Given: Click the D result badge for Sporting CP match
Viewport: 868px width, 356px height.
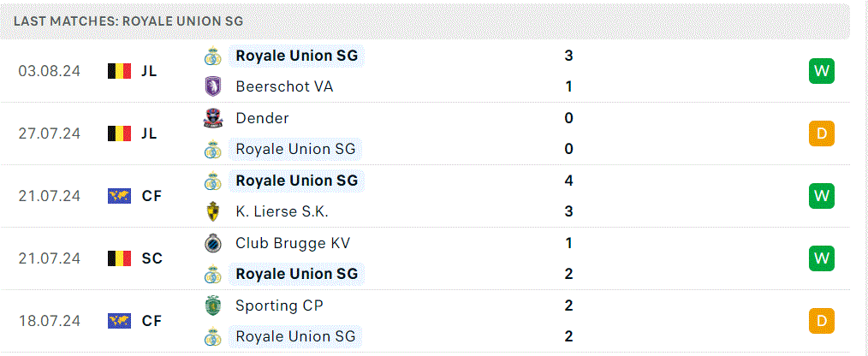Looking at the screenshot, I should [x=822, y=321].
